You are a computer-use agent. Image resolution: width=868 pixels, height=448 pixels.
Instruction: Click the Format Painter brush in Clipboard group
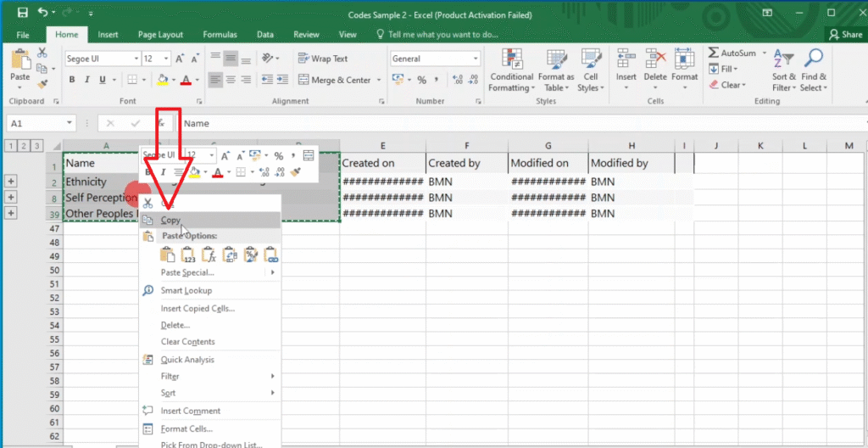(42, 85)
